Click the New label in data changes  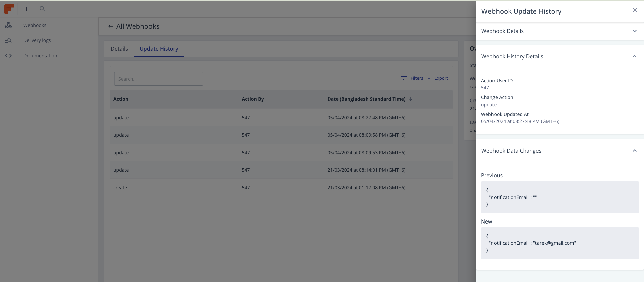click(486, 221)
